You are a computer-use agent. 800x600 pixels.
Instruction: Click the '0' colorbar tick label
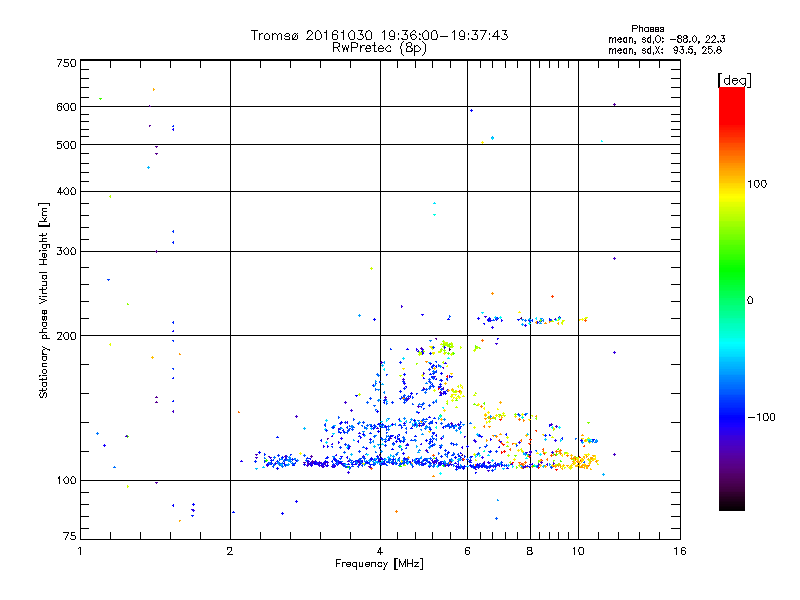[750, 301]
